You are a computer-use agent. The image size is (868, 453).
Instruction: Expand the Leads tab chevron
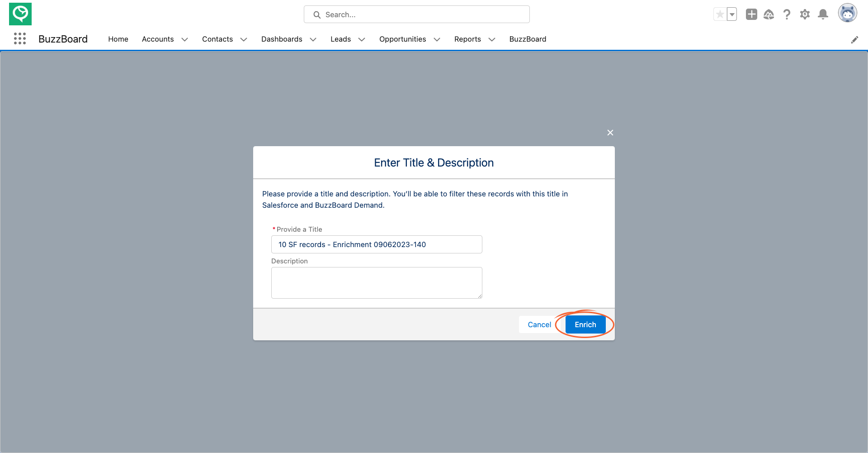362,39
